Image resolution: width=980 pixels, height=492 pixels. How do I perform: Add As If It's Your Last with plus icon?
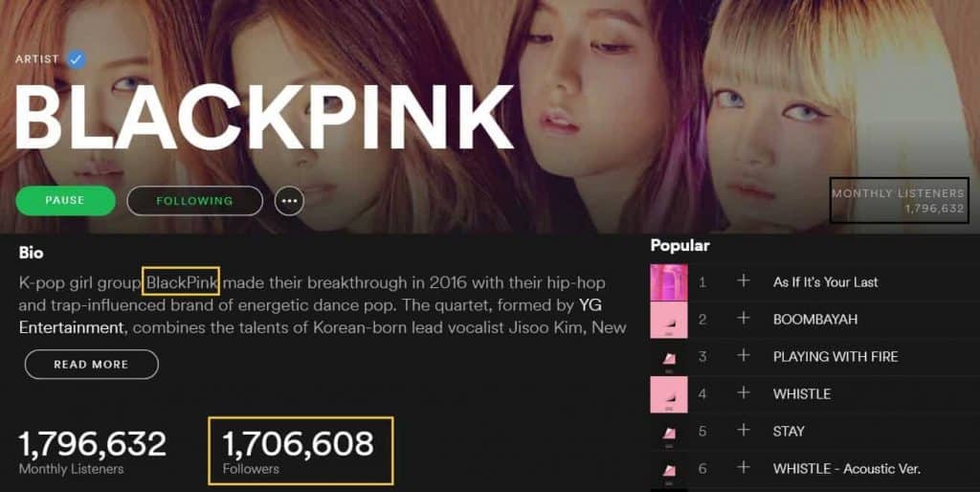743,280
